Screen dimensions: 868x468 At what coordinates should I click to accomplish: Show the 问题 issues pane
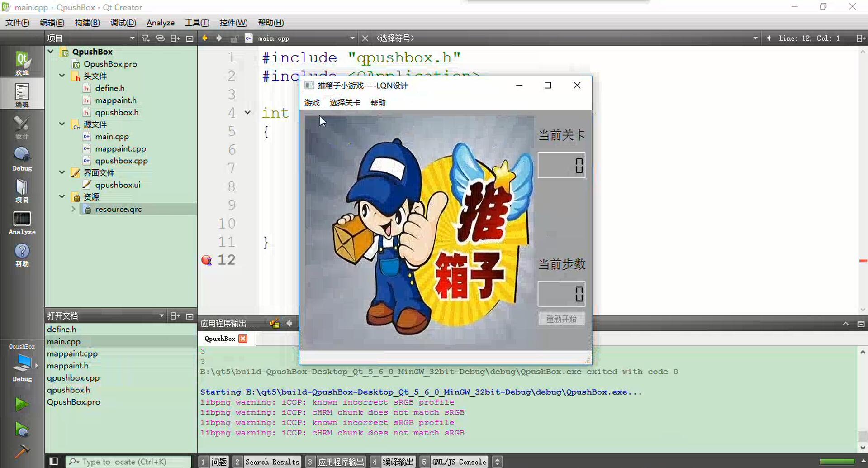214,462
